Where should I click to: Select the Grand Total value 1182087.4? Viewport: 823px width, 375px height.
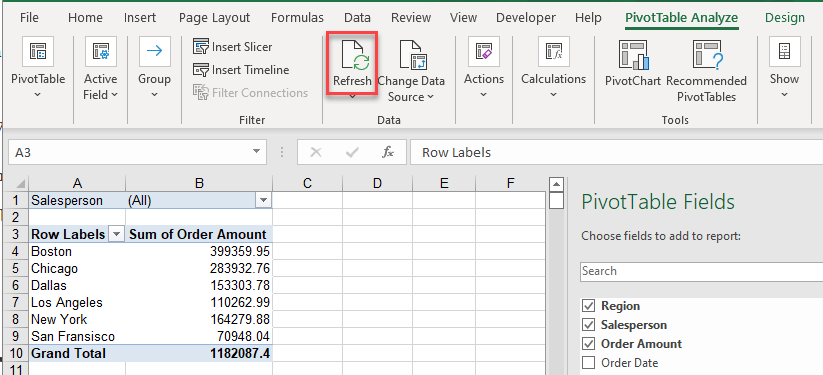[x=199, y=353]
